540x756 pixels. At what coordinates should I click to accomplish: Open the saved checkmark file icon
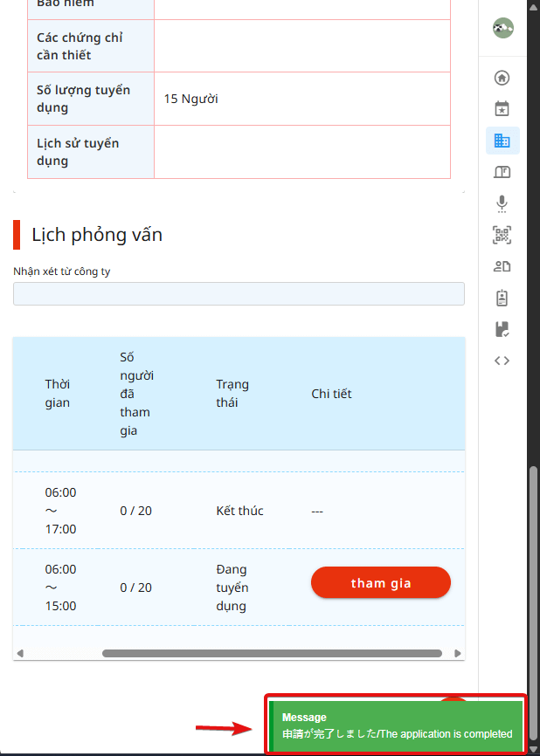coord(502,329)
